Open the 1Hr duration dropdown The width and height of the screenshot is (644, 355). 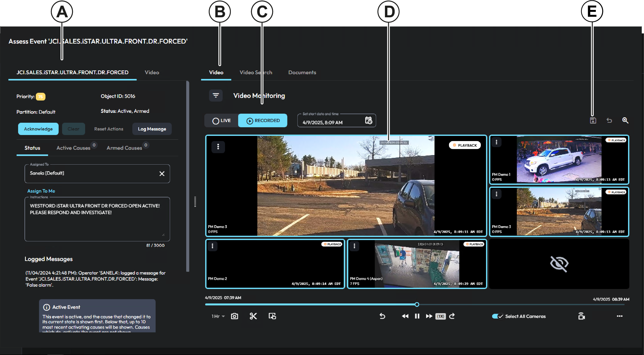(217, 316)
